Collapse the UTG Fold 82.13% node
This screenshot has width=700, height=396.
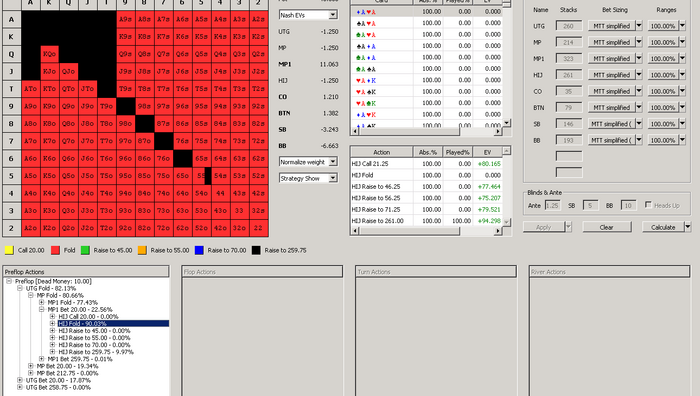pyautogui.click(x=20, y=288)
